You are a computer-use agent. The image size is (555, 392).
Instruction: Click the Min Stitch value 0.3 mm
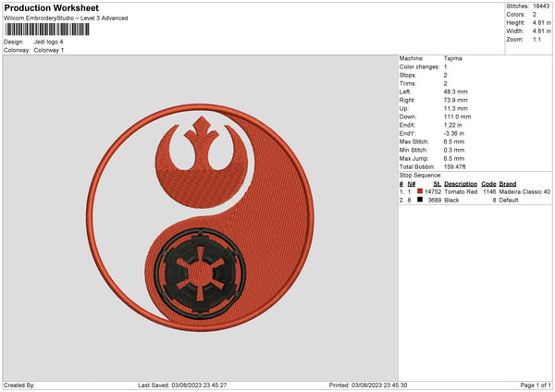click(454, 150)
